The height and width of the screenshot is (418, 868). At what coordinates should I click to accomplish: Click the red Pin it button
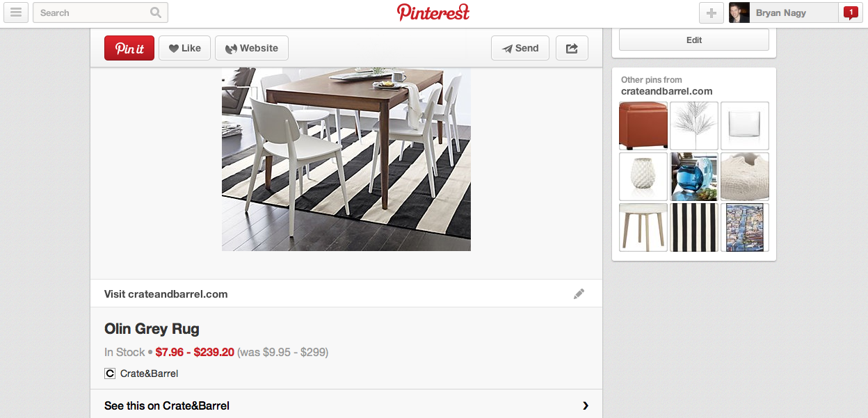[129, 48]
